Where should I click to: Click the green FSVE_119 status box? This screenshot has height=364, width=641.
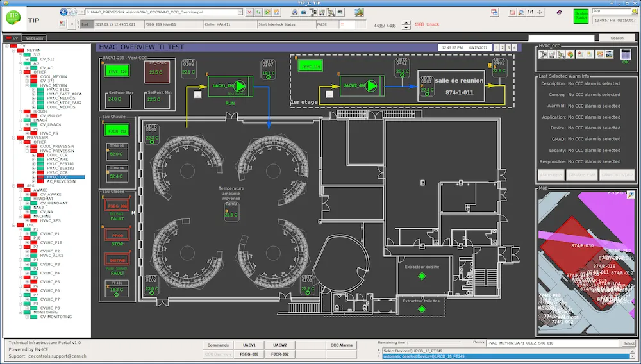click(310, 66)
